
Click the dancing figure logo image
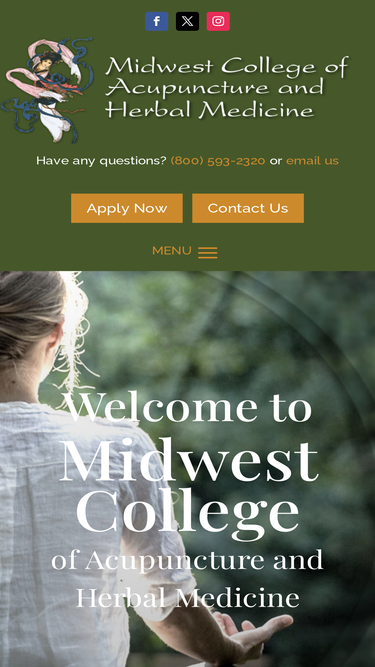pos(47,90)
